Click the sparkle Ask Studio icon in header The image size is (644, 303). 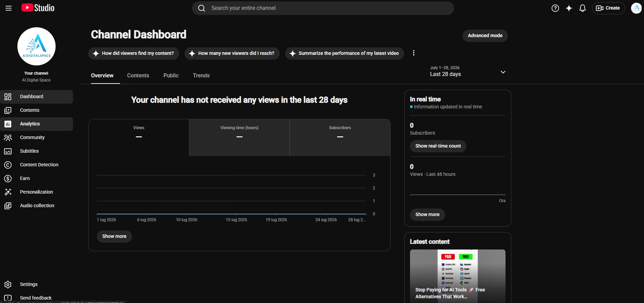(569, 8)
